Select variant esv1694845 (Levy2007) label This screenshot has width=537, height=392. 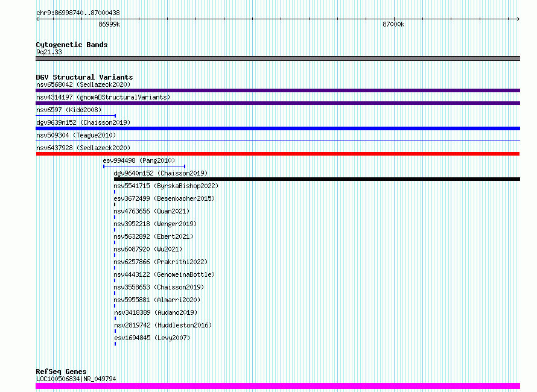click(152, 338)
